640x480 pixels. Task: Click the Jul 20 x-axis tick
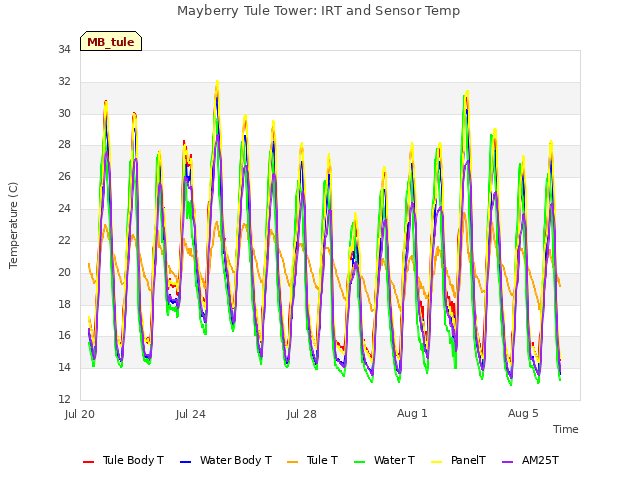pyautogui.click(x=80, y=414)
